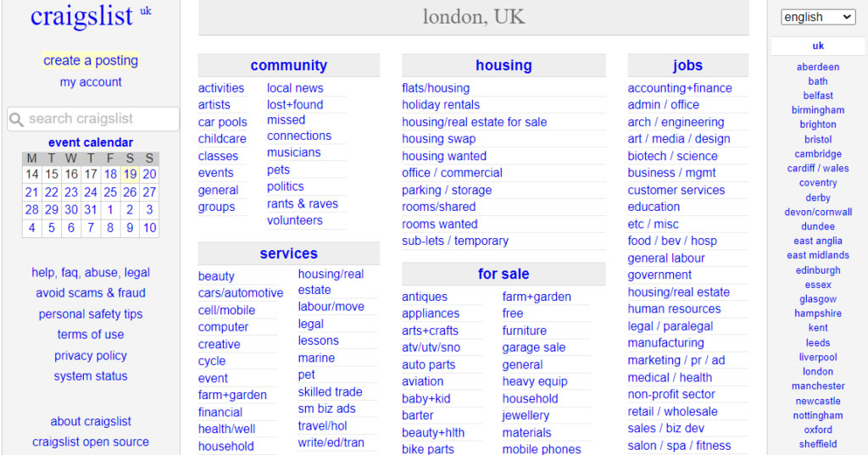The width and height of the screenshot is (868, 455).
Task: Open accounting+finance jobs
Action: click(x=680, y=88)
